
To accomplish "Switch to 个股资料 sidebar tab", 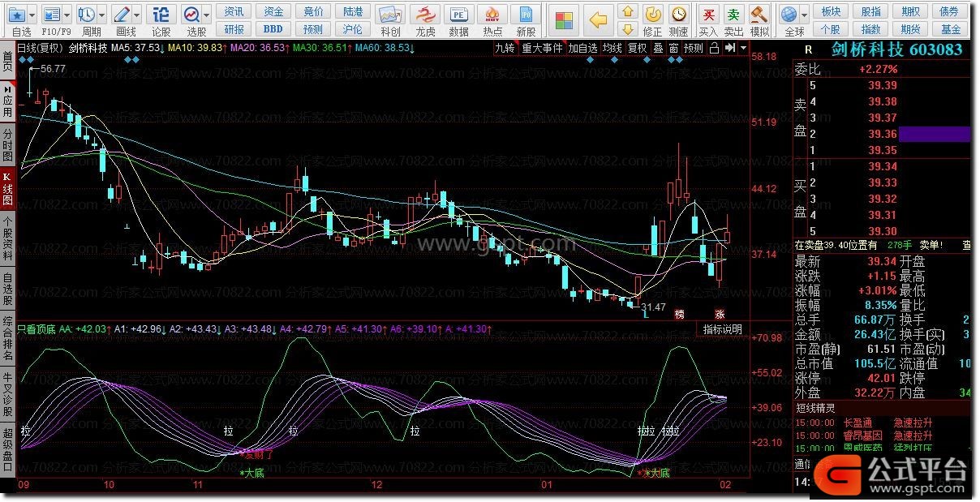I will (7, 238).
